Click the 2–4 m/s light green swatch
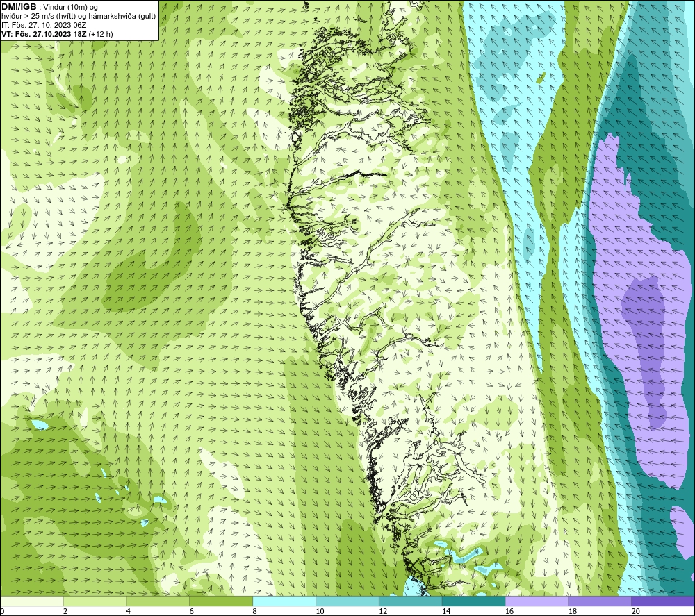The height and width of the screenshot is (616, 695). click(x=95, y=601)
